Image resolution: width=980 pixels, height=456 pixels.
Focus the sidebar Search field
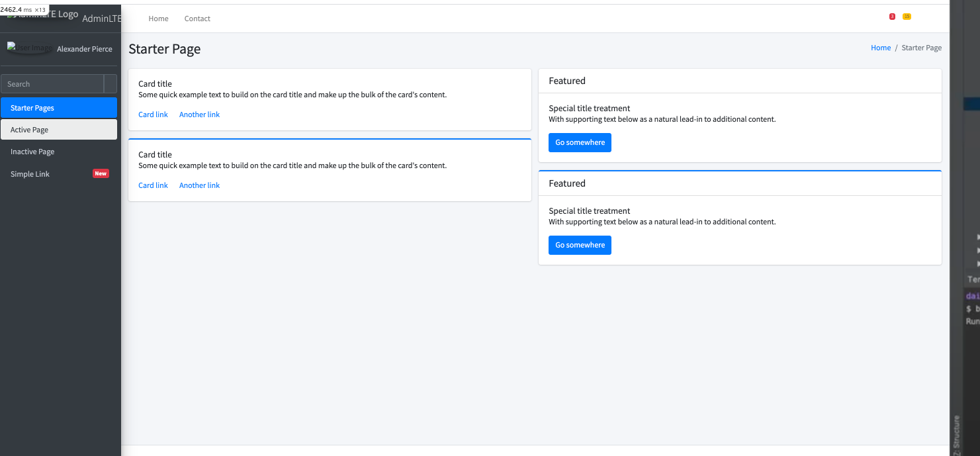point(52,84)
